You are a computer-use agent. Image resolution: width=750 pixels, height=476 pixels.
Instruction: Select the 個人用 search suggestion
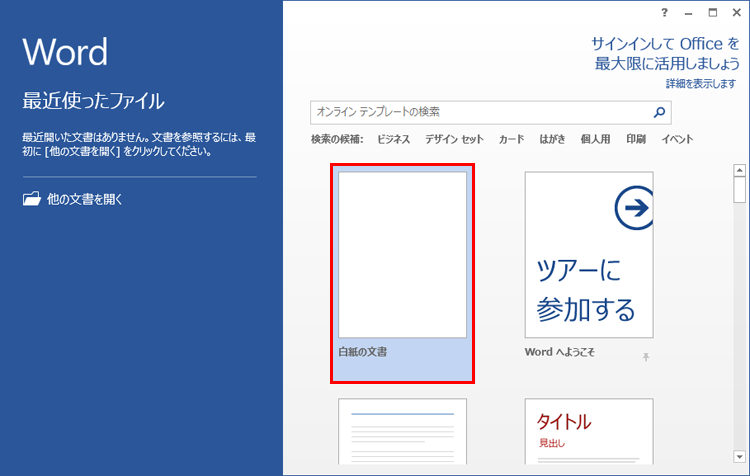(596, 139)
